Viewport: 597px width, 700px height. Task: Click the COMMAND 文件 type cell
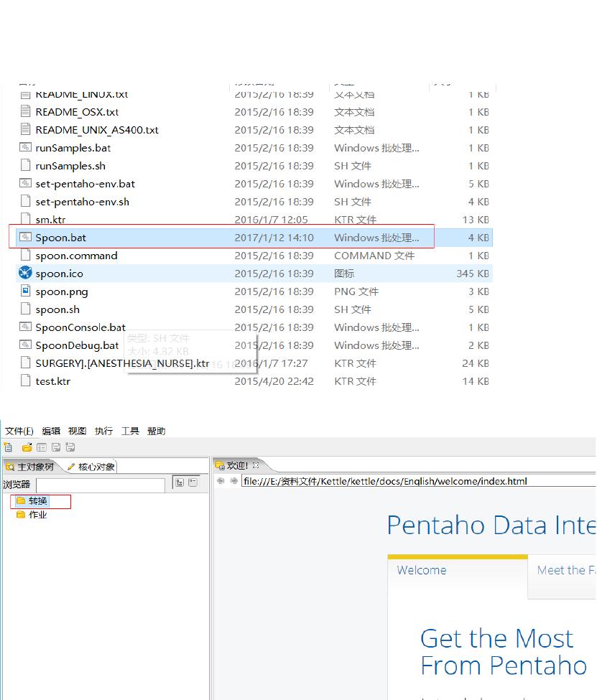coord(374,256)
